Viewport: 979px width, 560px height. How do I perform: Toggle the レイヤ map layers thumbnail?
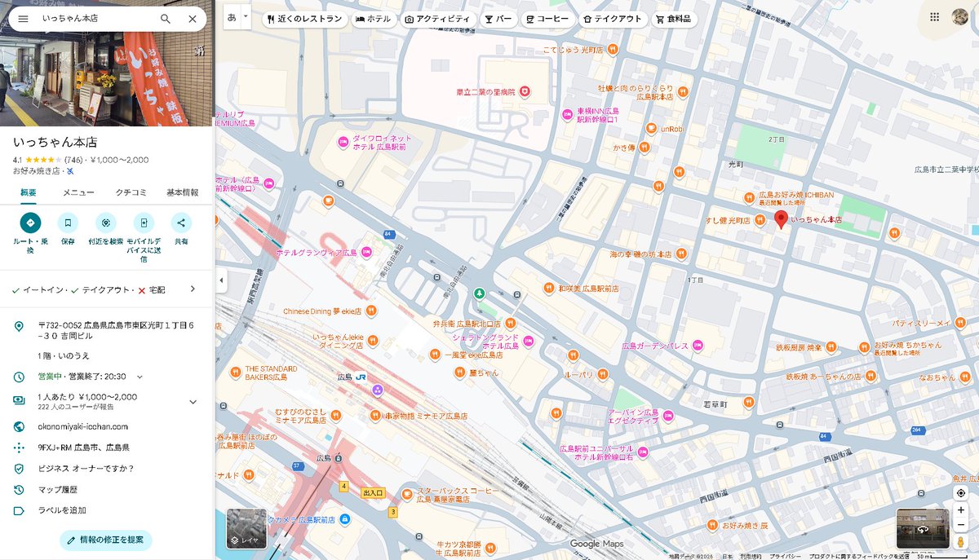[246, 528]
